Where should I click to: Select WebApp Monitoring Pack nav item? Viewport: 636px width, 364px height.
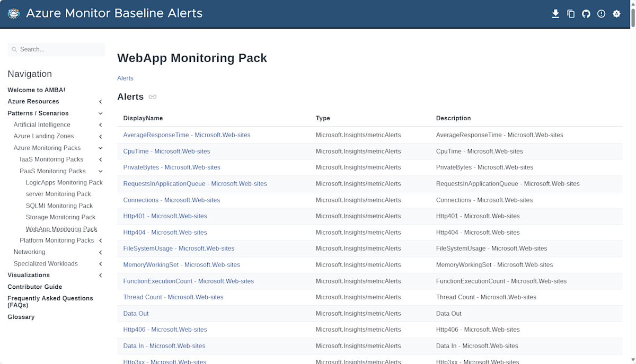tap(61, 229)
